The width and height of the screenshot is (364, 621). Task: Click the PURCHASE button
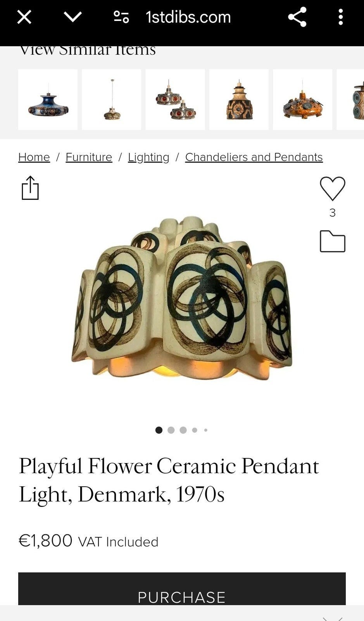(182, 589)
